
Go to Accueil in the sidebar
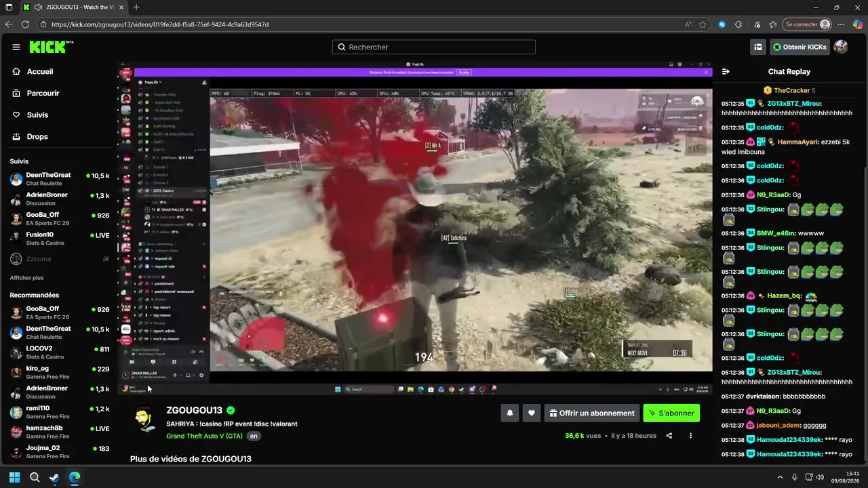click(39, 71)
